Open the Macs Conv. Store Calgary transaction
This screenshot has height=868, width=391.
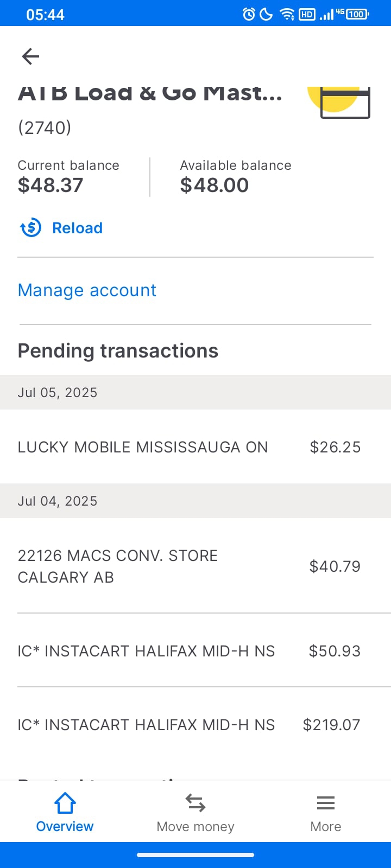click(x=189, y=566)
